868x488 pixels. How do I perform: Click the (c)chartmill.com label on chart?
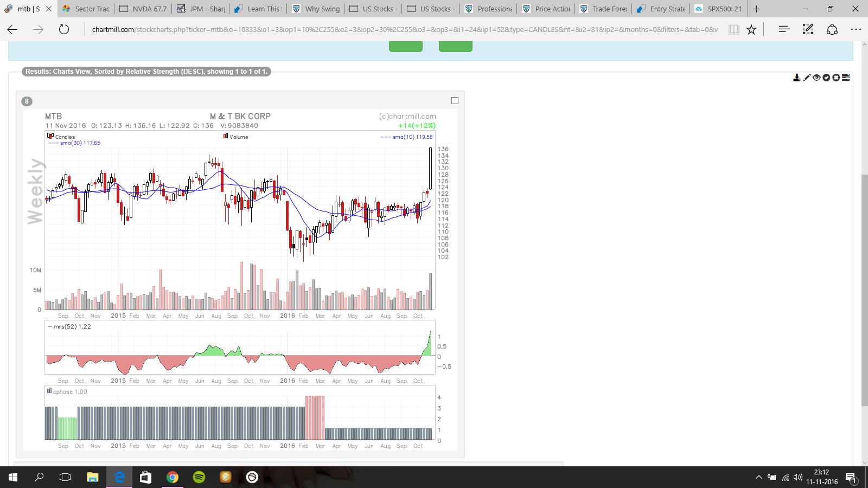click(x=407, y=116)
